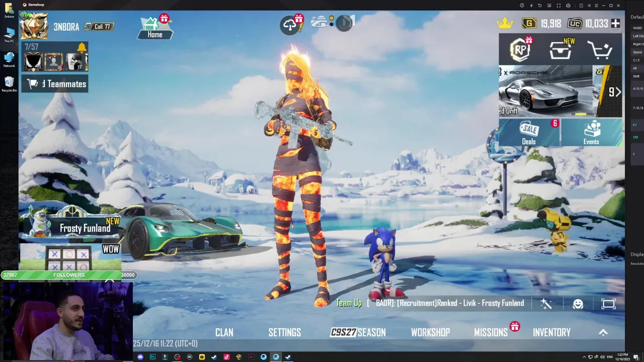Open Discord from the taskbar
644x362 pixels.
point(140,357)
